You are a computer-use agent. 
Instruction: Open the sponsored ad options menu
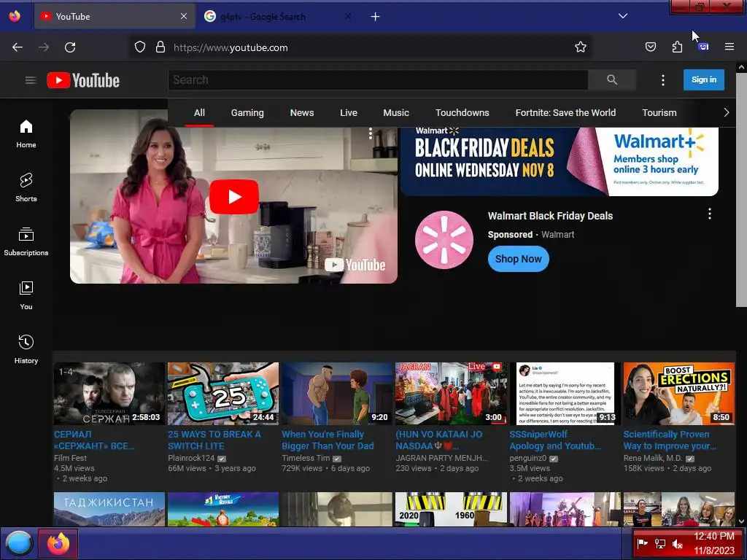pyautogui.click(x=709, y=214)
